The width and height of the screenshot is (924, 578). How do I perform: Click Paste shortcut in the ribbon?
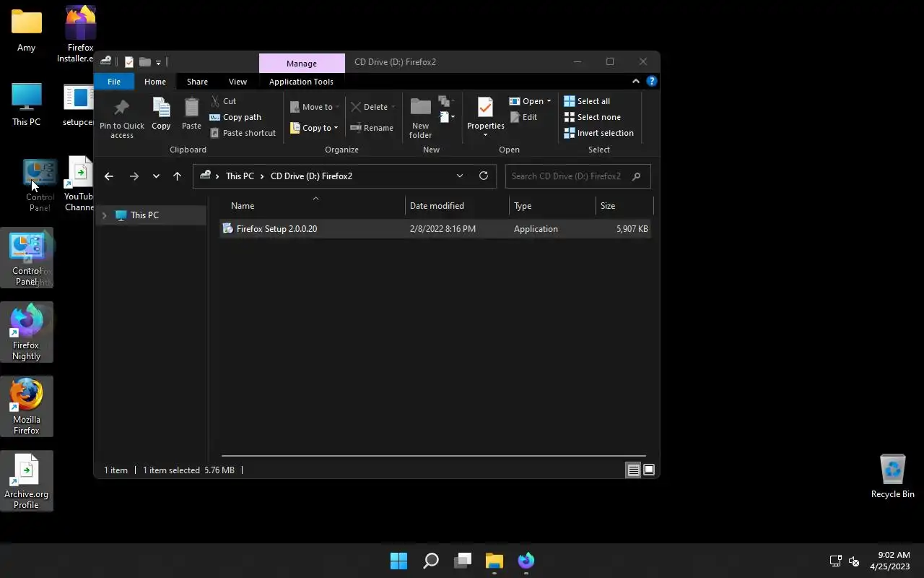(x=243, y=133)
